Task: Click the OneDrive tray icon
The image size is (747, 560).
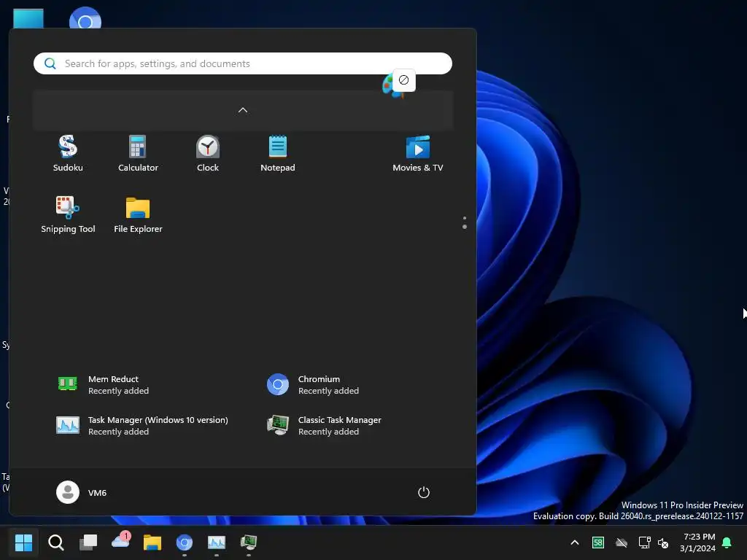Action: 622,542
